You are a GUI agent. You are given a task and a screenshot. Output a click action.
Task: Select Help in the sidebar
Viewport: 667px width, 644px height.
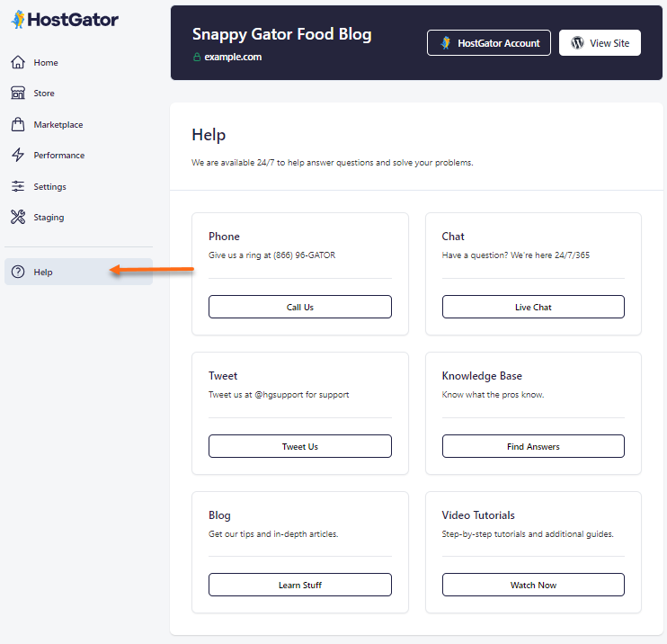click(78, 272)
